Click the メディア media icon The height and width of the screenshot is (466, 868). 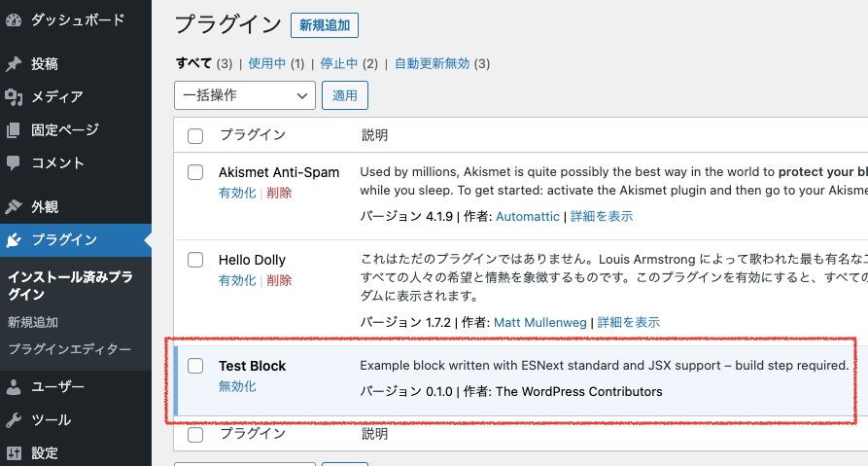click(x=14, y=97)
